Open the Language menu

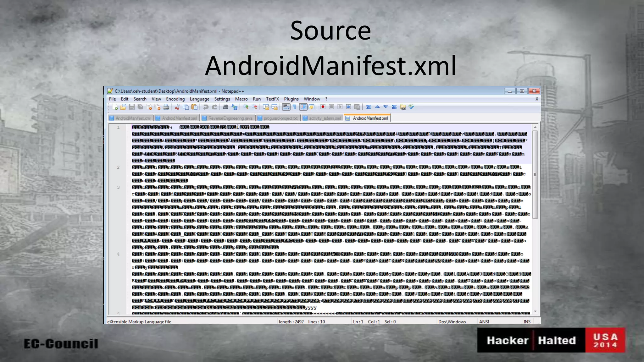pos(199,99)
